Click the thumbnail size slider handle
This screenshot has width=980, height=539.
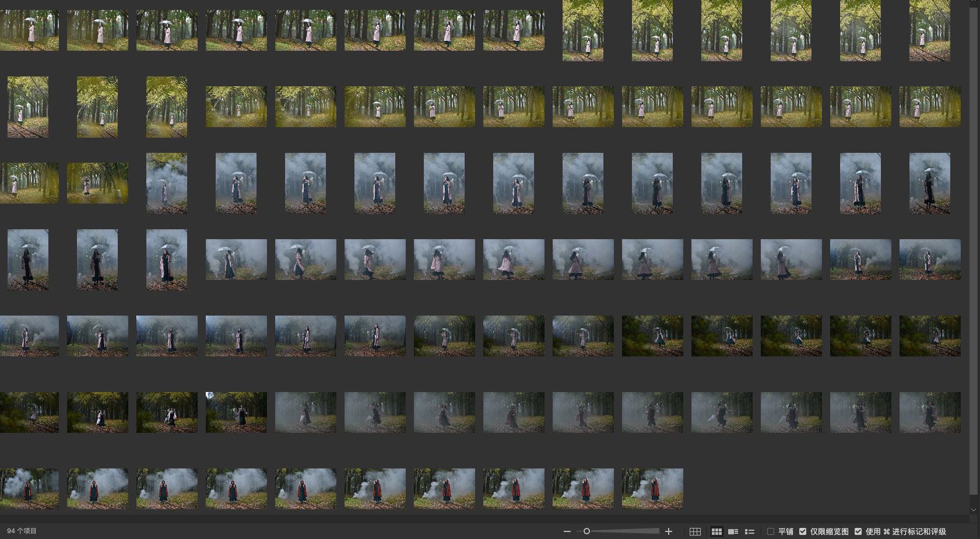point(586,531)
